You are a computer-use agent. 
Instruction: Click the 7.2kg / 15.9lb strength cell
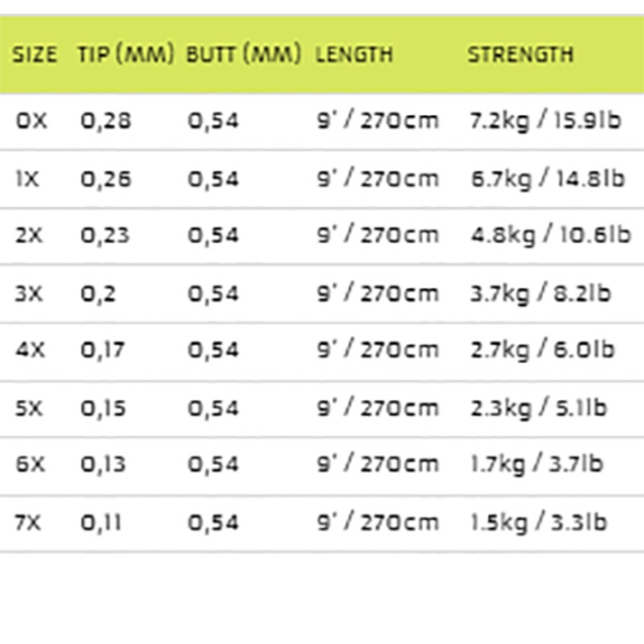tap(545, 122)
